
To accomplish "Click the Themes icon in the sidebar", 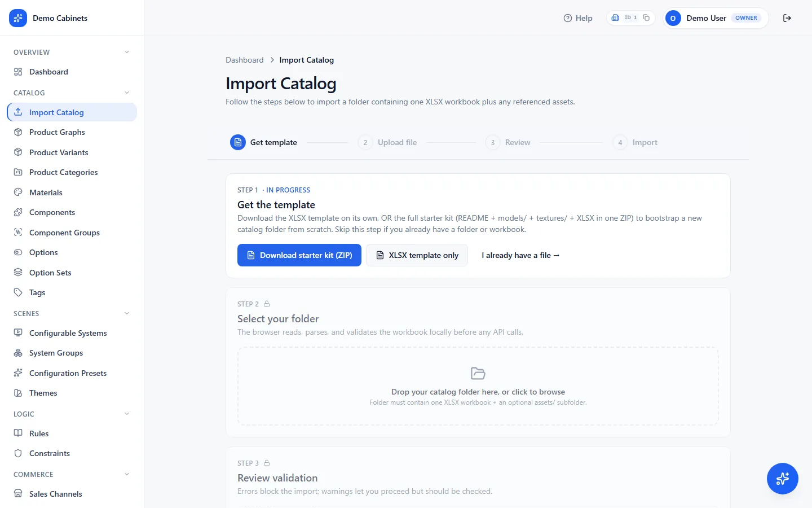I will (x=18, y=393).
